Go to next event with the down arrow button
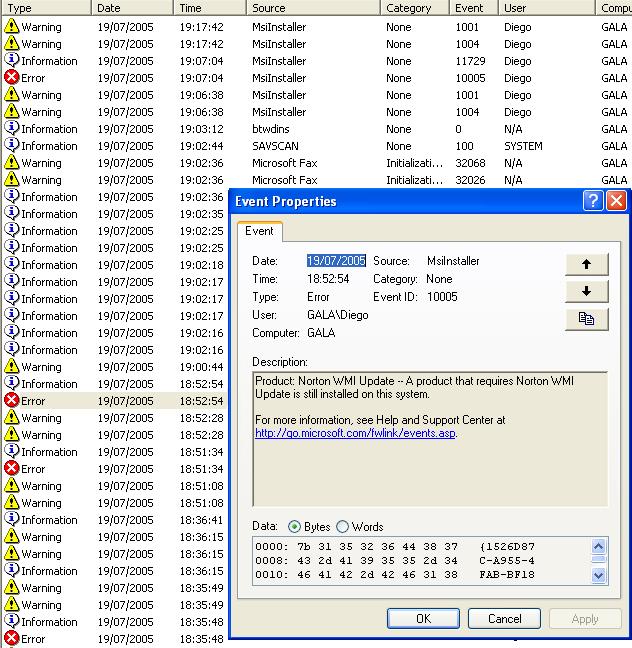Screen dimensions: 632x648 (587, 291)
